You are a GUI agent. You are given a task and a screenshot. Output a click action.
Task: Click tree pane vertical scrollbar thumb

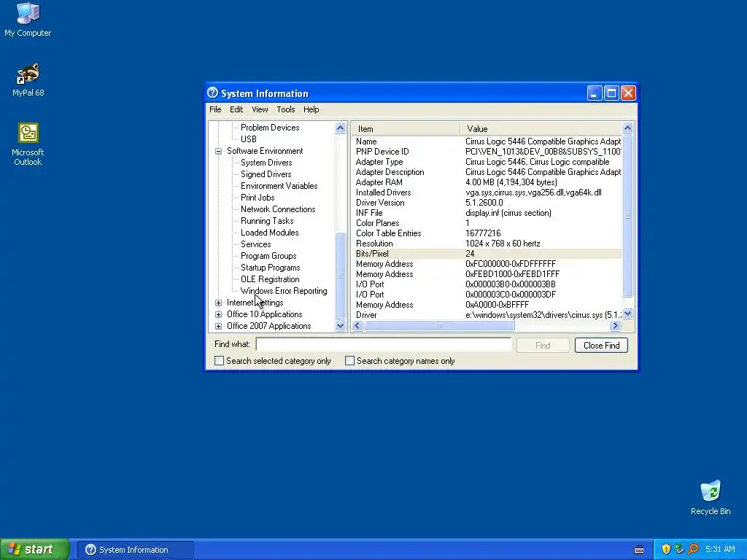coord(340,275)
